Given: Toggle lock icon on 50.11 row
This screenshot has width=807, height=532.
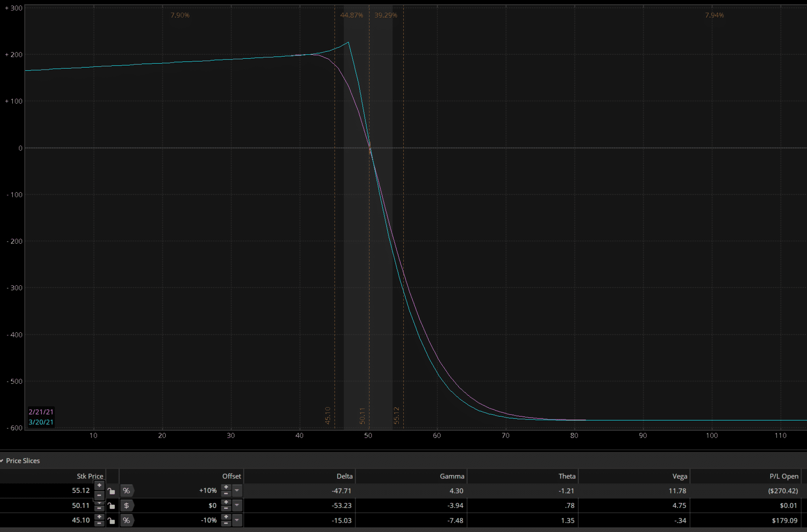Looking at the screenshot, I should 111,506.
